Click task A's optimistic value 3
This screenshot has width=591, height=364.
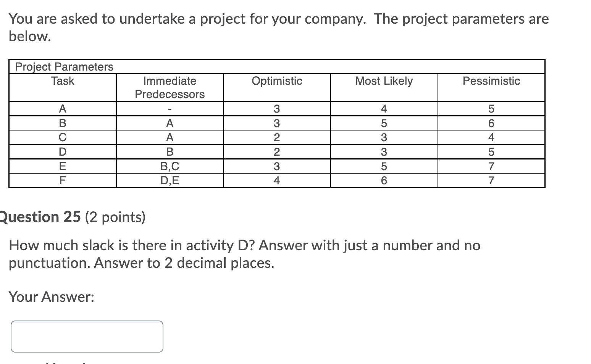276,109
